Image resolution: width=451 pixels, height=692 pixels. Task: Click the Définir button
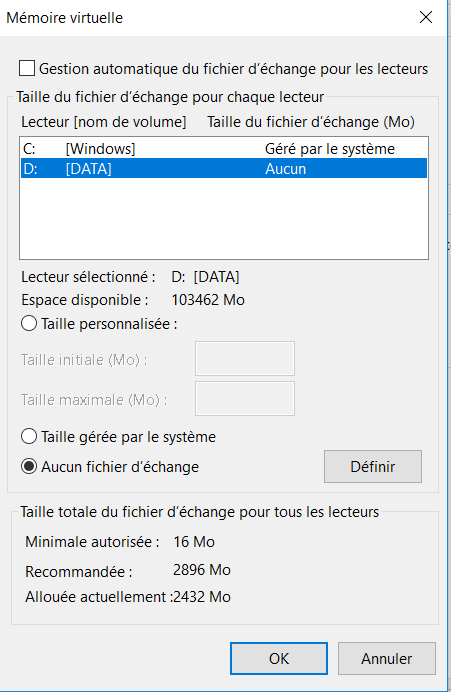[373, 466]
